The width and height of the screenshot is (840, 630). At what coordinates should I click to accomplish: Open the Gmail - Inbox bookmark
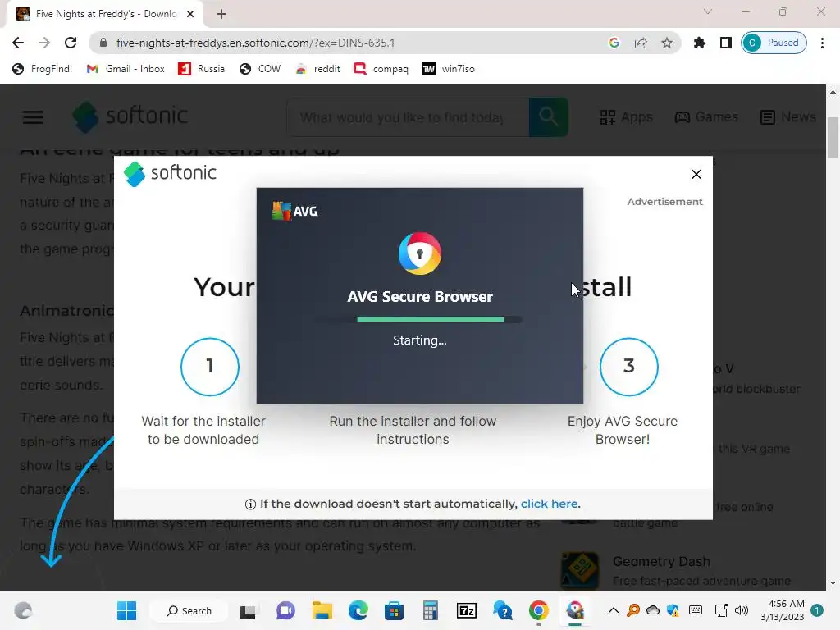(126, 69)
